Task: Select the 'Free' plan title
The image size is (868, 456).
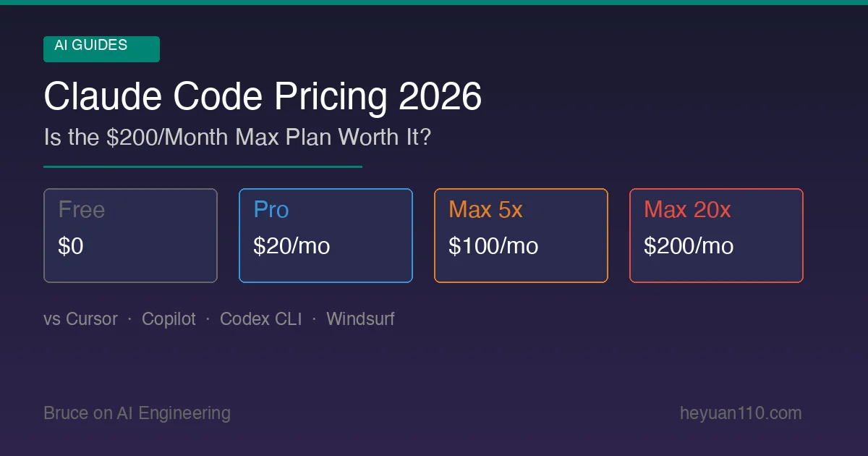Action: [x=82, y=210]
